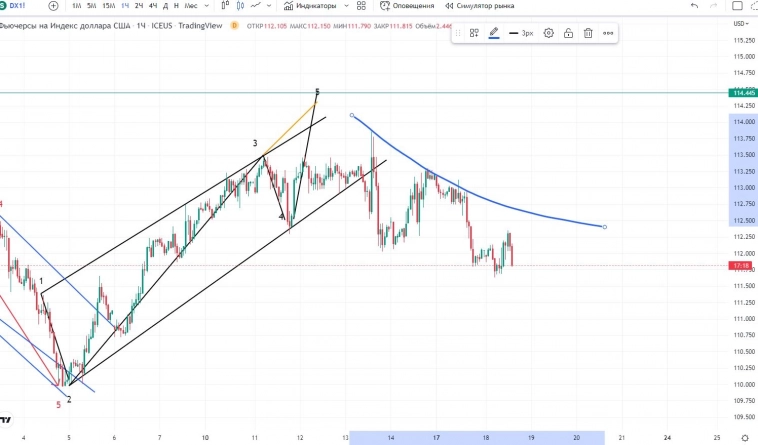The height and width of the screenshot is (445, 758).
Task: Click the red wave label 5 near bottom
Action: (58, 405)
